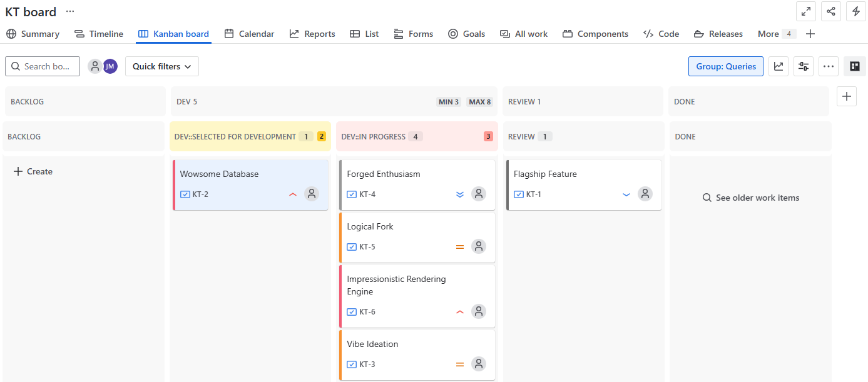Toggle the dark panel view button
Viewport: 868px width, 382px height.
[854, 66]
